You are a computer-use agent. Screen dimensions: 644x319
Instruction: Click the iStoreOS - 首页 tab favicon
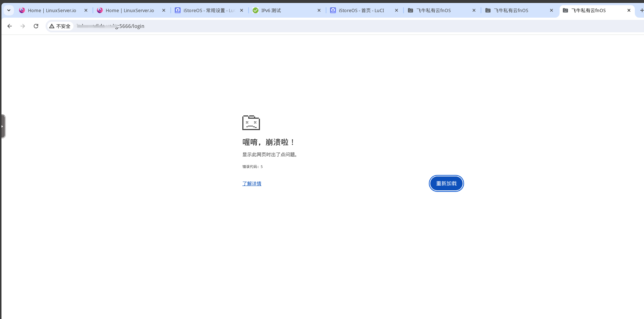point(333,10)
